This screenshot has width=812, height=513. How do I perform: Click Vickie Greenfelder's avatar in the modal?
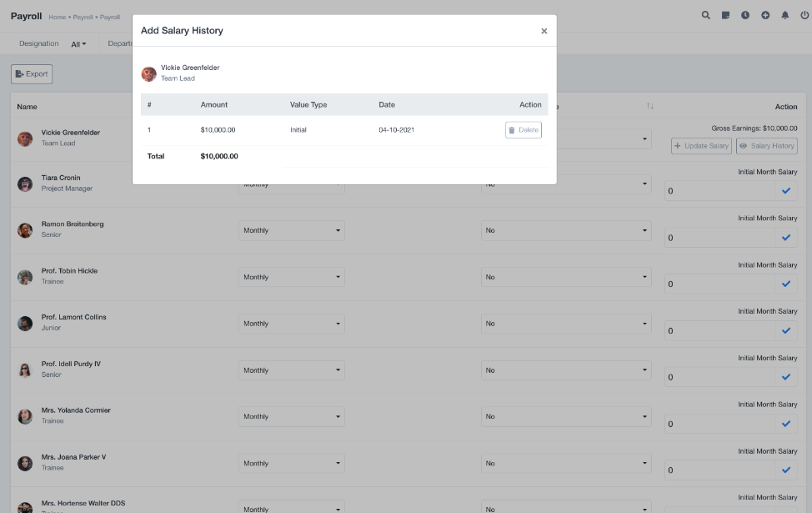[149, 73]
